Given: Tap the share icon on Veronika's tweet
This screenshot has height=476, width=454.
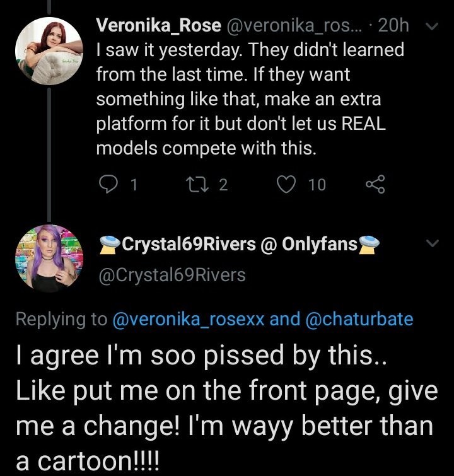Looking at the screenshot, I should point(375,184).
